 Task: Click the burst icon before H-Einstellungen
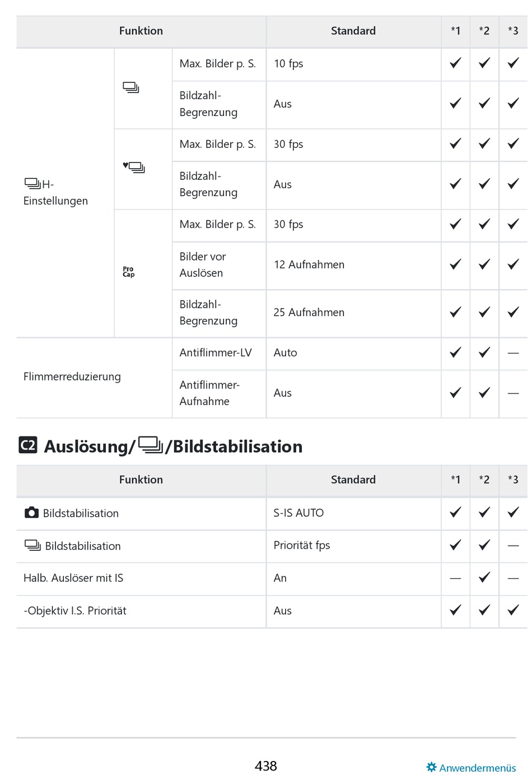pyautogui.click(x=32, y=184)
